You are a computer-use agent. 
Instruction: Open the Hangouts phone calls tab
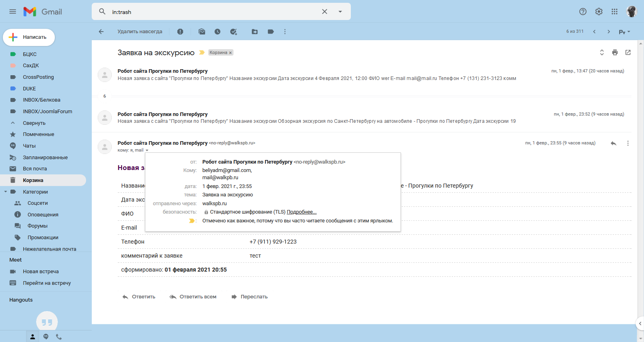pyautogui.click(x=59, y=337)
